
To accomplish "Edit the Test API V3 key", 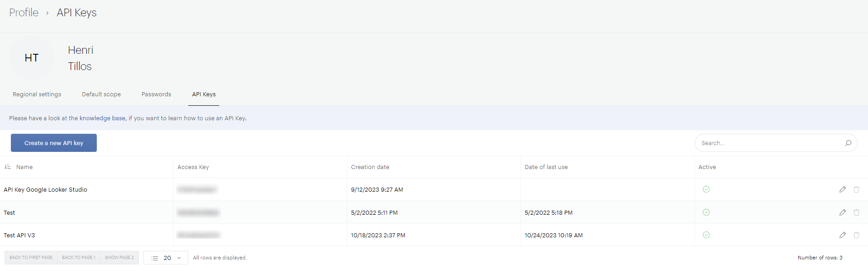I will coord(842,235).
